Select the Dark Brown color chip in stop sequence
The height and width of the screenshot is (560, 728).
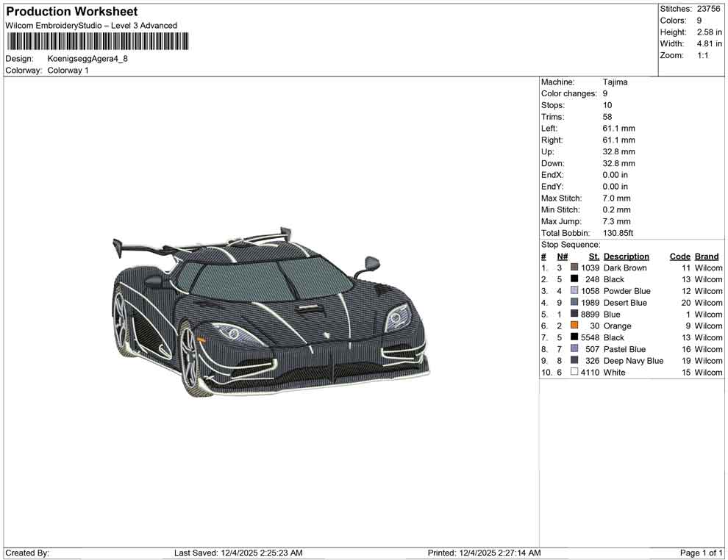[573, 268]
